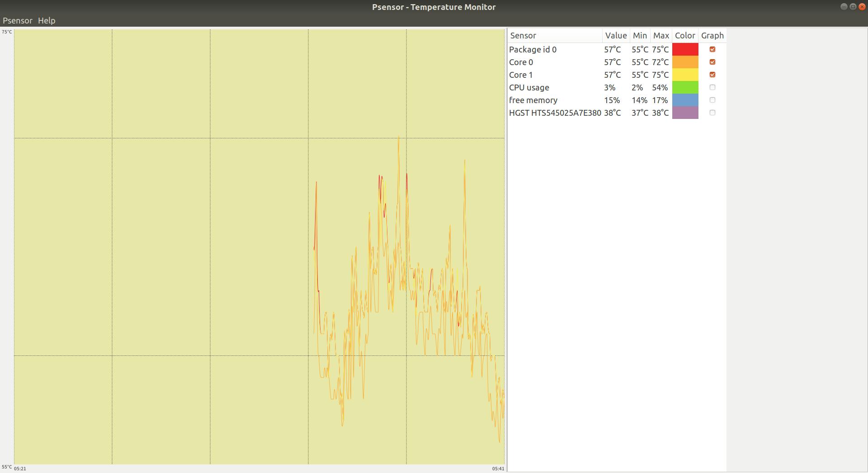868x473 pixels.
Task: Click the 54% max of CPU usage
Action: [x=660, y=87]
